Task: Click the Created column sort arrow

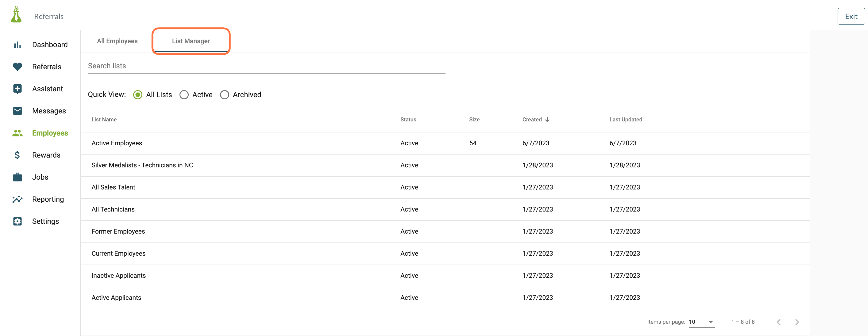Action: [x=547, y=120]
